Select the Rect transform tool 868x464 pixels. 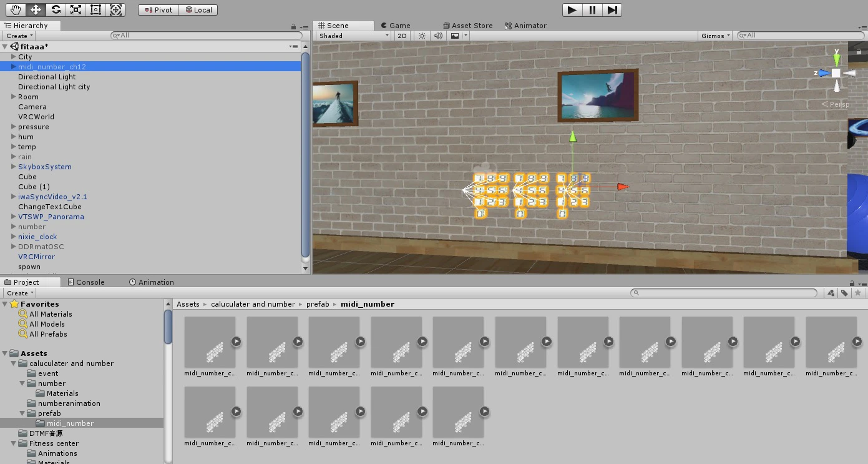pos(95,9)
